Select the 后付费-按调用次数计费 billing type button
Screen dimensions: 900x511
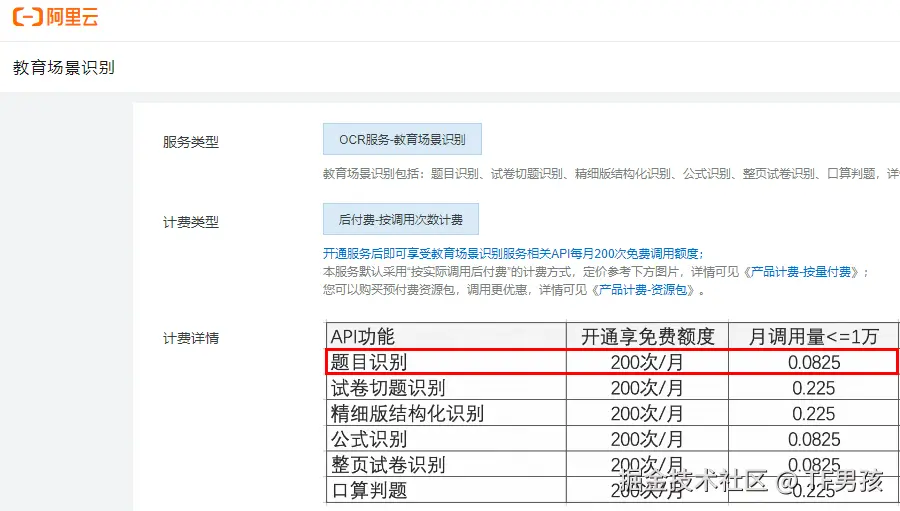pyautogui.click(x=401, y=219)
